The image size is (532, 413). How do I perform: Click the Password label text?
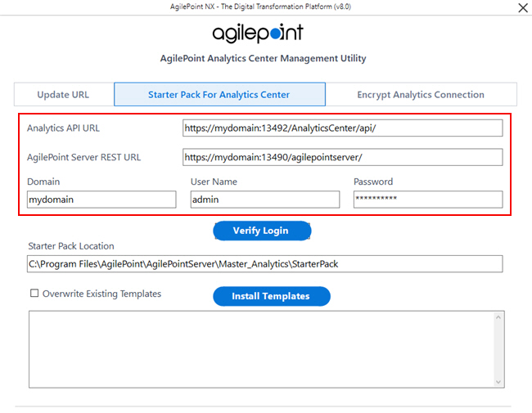coord(373,182)
